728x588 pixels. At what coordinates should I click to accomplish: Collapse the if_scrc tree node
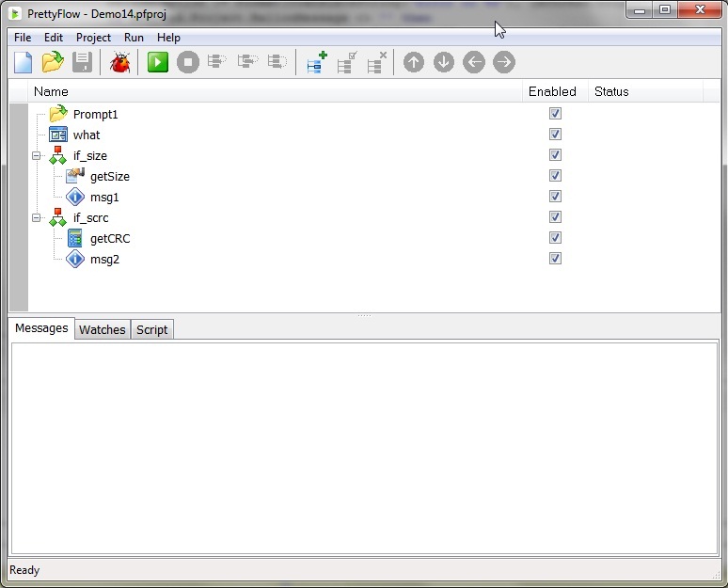point(37,217)
